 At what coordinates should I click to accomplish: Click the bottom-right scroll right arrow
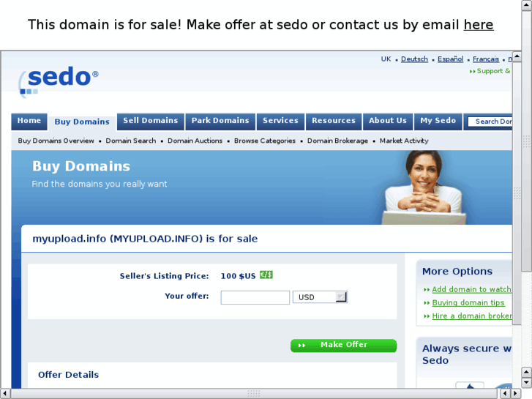(516, 394)
